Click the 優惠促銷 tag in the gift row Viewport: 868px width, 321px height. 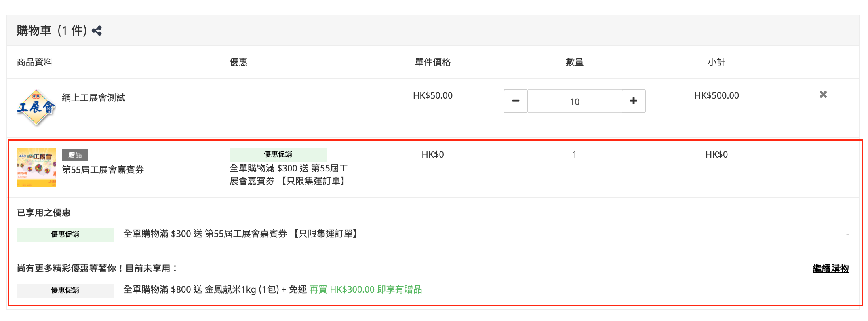point(278,154)
